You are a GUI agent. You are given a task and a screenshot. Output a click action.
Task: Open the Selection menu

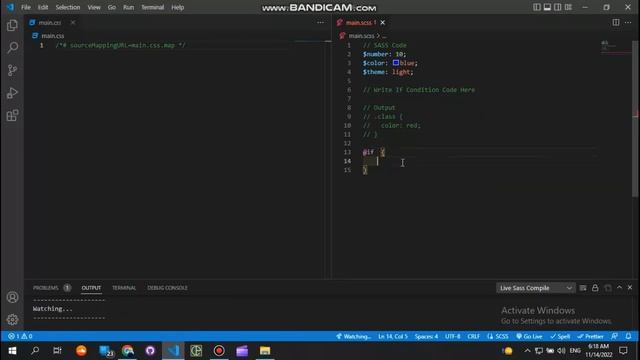tap(68, 7)
